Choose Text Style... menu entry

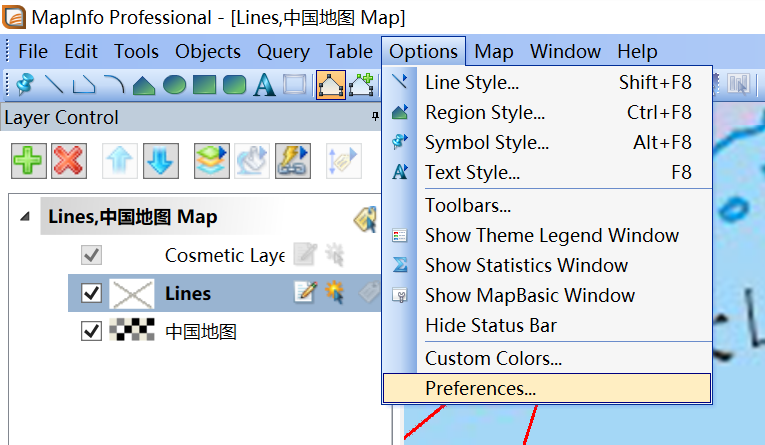pyautogui.click(x=547, y=172)
